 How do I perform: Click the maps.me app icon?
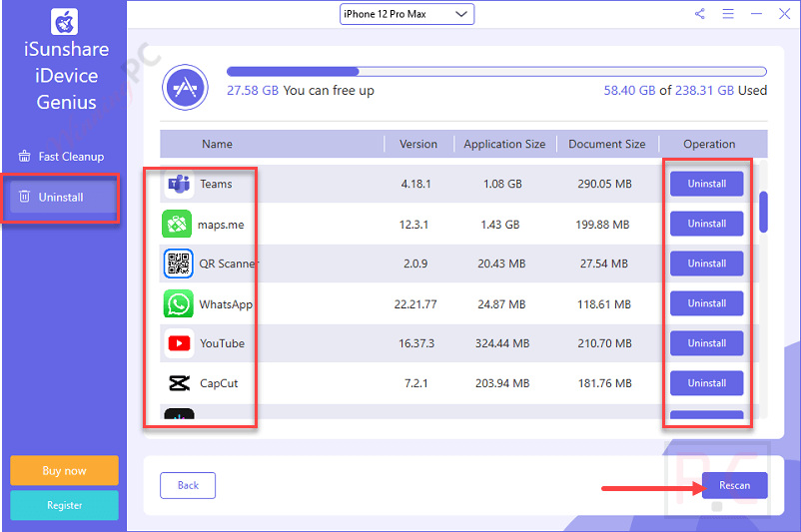pos(177,224)
